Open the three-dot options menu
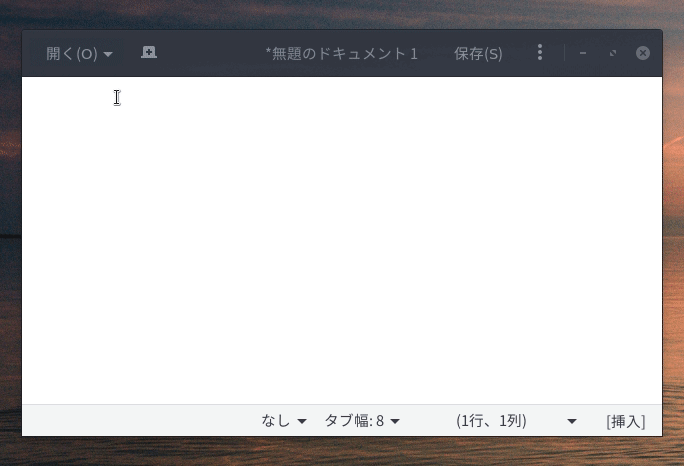 [540, 53]
